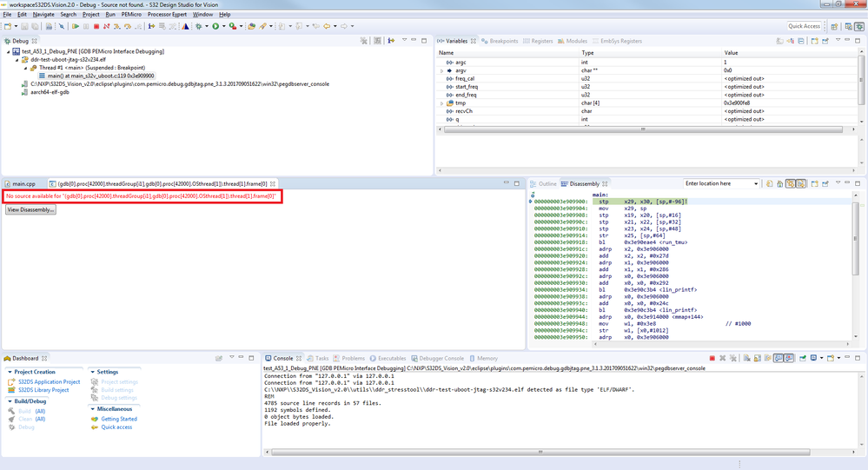The height and width of the screenshot is (470, 868).
Task: Open the Debug view menu triangle
Action: [x=404, y=41]
